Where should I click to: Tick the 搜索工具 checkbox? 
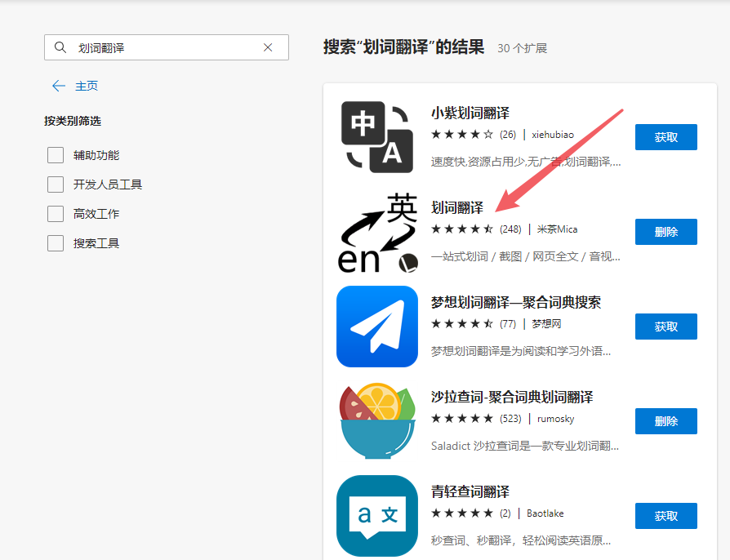pyautogui.click(x=56, y=243)
